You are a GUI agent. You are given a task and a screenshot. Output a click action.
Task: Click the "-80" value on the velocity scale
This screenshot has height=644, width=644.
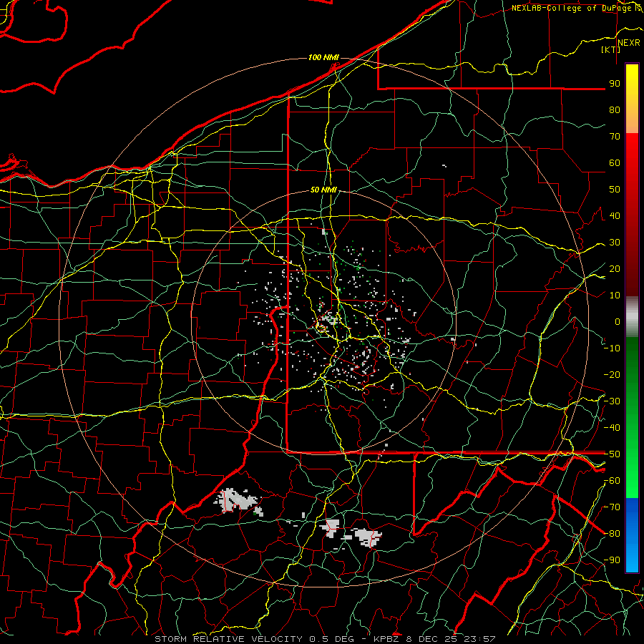pos(612,534)
